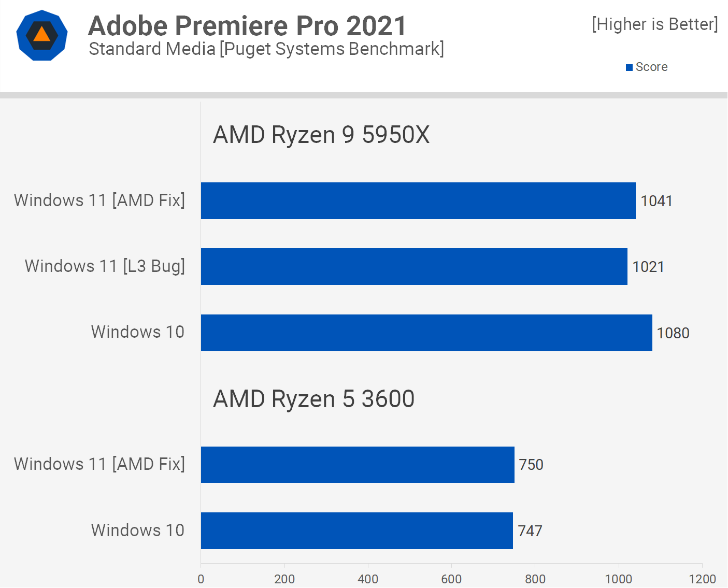Click the 200 tick on the x-axis
Viewport: 728px width, 588px height.
(x=284, y=579)
